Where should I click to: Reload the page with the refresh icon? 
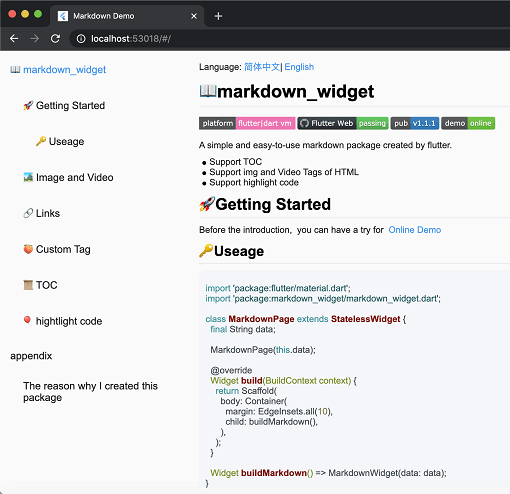point(55,39)
